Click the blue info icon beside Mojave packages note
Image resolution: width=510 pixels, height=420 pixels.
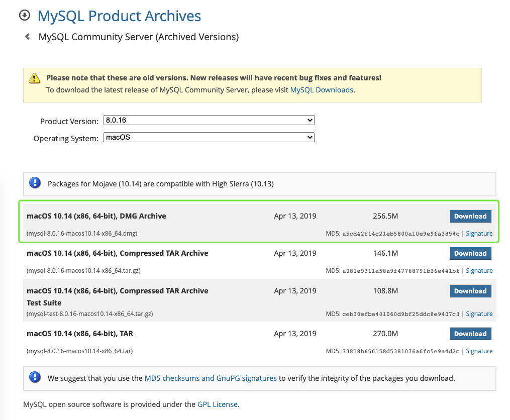coord(35,183)
